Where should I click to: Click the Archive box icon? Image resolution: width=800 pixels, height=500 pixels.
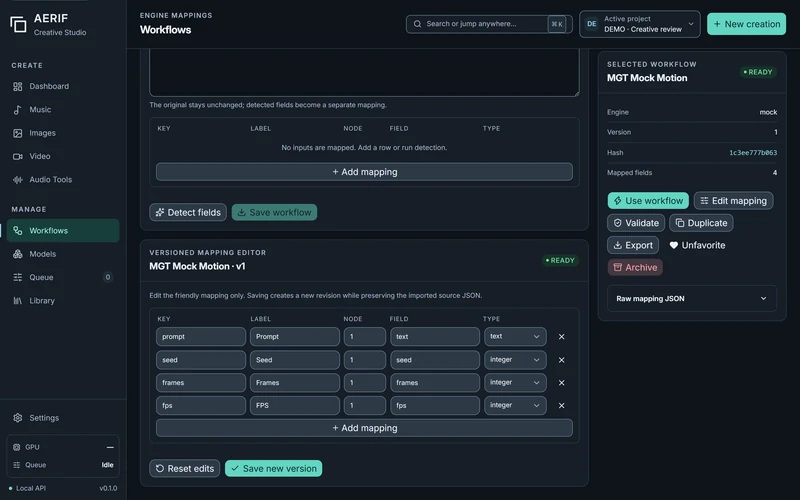(617, 267)
